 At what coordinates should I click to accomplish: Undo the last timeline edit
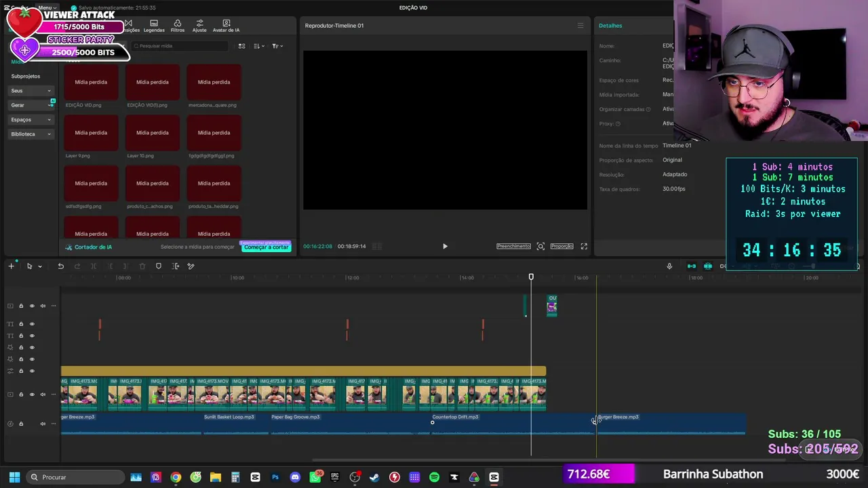click(60, 266)
